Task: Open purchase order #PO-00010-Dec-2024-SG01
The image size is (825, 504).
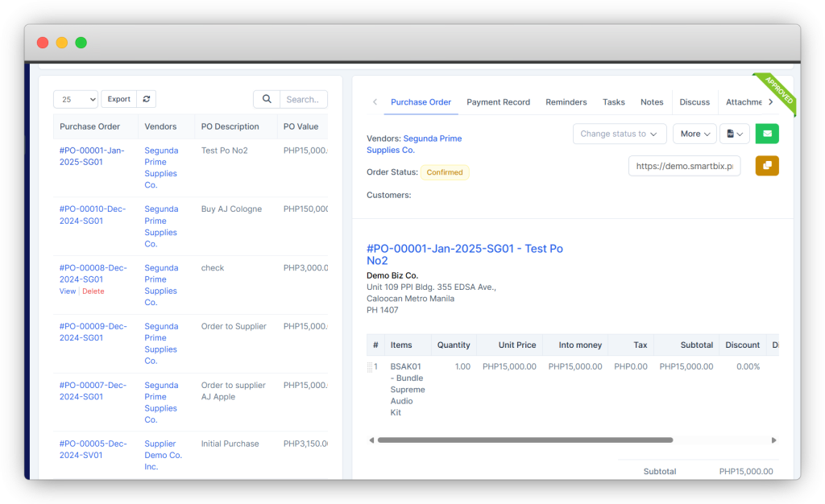Action: coord(93,215)
